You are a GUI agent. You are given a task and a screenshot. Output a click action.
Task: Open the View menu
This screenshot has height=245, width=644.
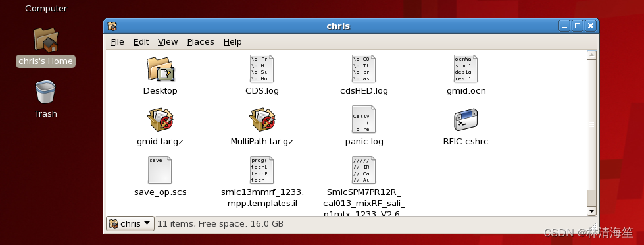click(x=168, y=42)
